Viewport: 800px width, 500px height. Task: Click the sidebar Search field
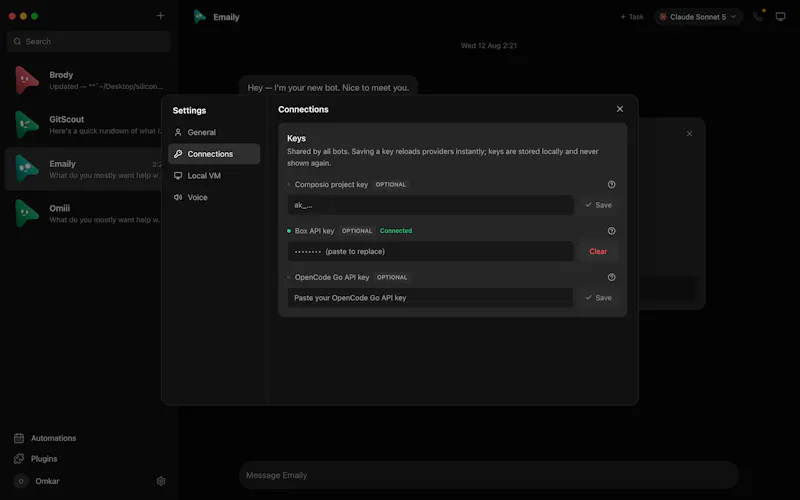pos(89,41)
